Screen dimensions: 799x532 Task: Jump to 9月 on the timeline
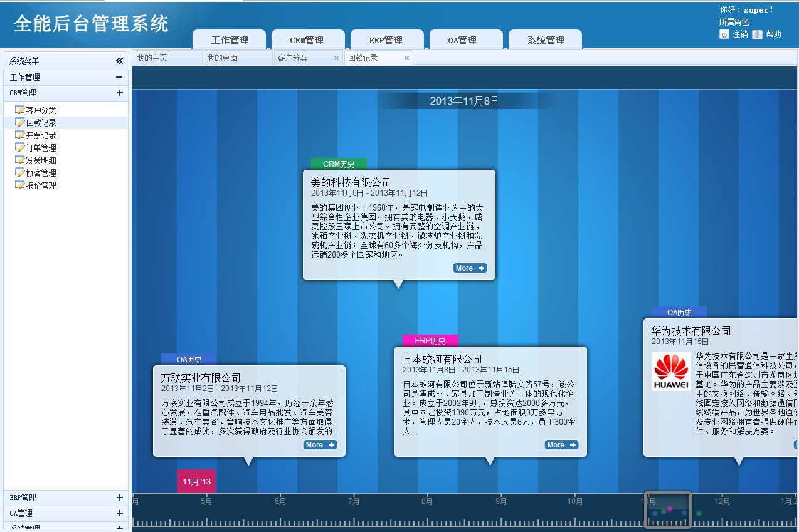tap(501, 501)
